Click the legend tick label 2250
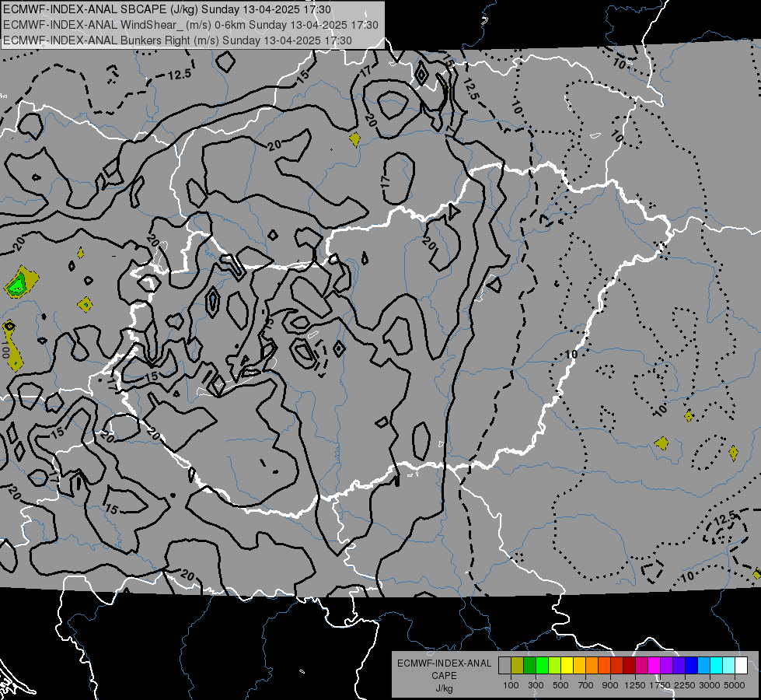The image size is (761, 700). [685, 685]
